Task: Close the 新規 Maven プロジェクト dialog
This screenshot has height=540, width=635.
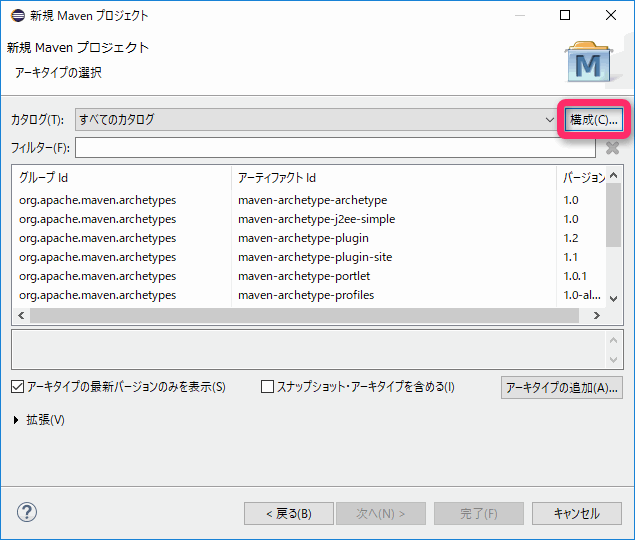Action: [x=611, y=15]
